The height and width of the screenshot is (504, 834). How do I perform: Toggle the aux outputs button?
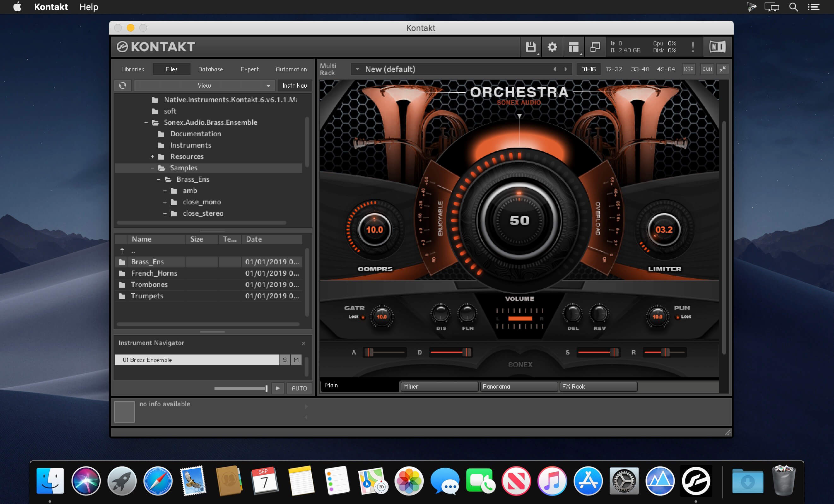(707, 69)
